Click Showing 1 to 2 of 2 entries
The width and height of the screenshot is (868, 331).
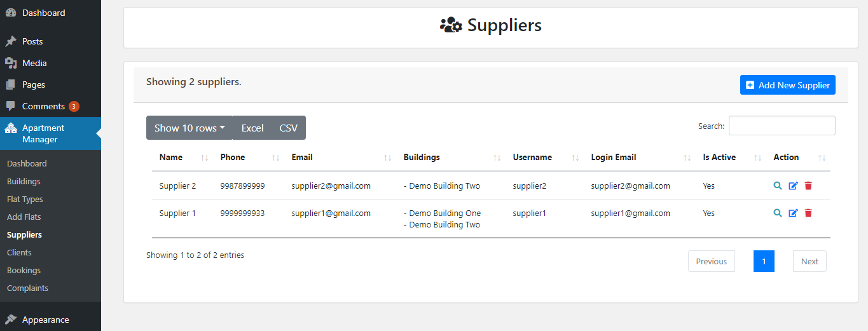[x=195, y=255]
